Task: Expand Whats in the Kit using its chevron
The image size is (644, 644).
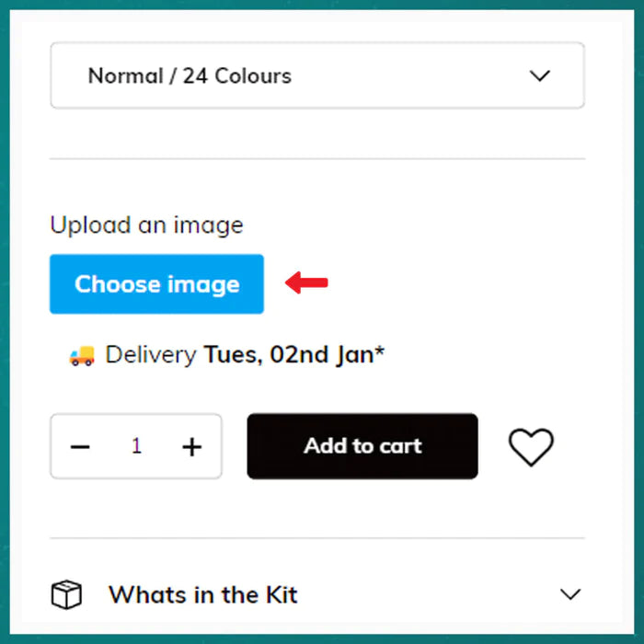Action: click(x=570, y=594)
